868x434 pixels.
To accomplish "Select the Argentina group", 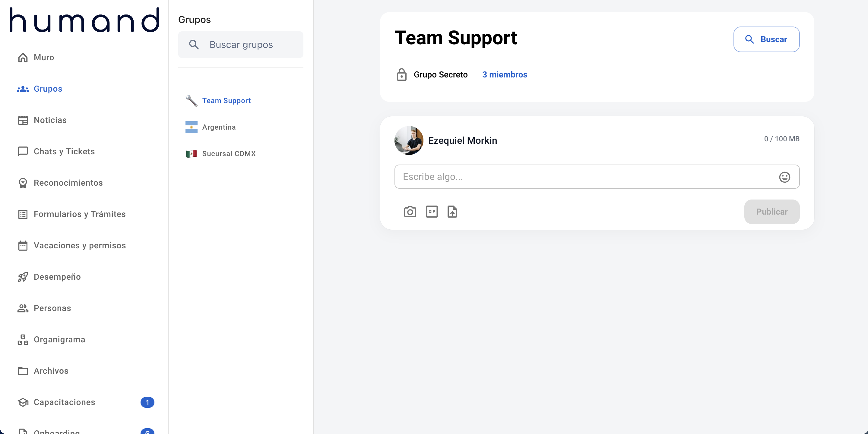I will point(219,127).
